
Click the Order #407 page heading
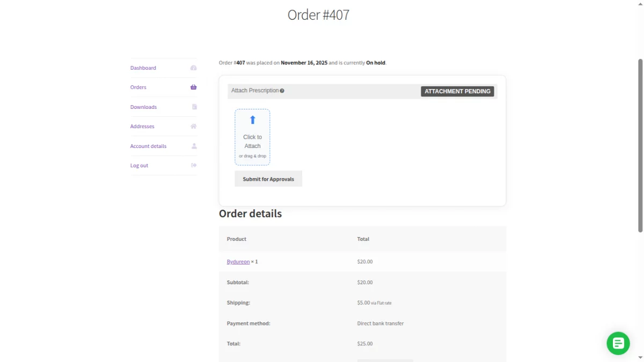pyautogui.click(x=318, y=14)
